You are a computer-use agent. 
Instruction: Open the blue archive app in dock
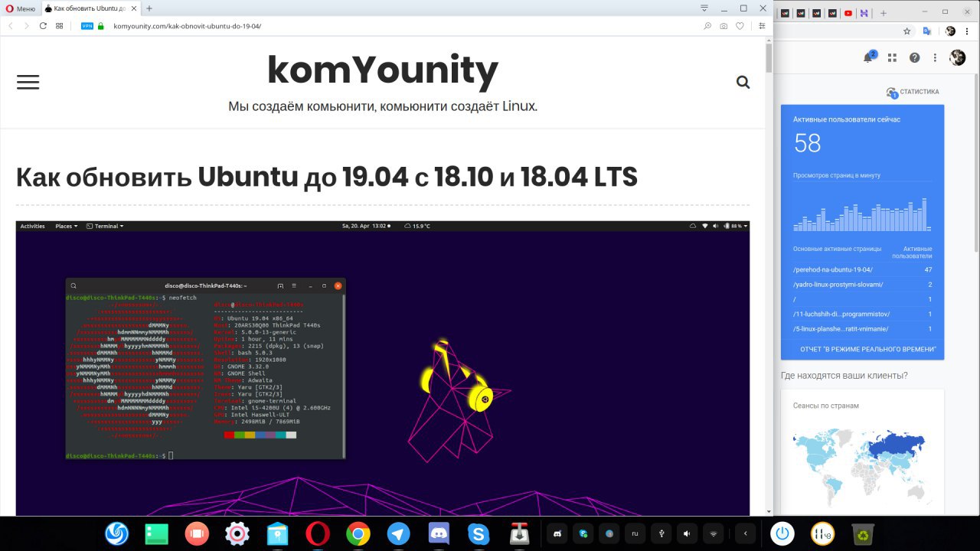click(277, 533)
